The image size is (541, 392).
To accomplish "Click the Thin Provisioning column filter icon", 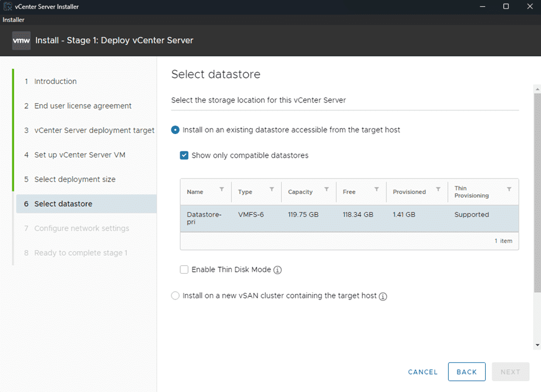I will point(510,188).
